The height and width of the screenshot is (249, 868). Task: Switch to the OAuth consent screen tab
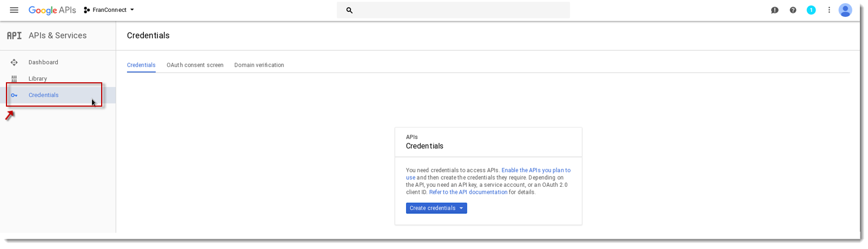pos(195,65)
